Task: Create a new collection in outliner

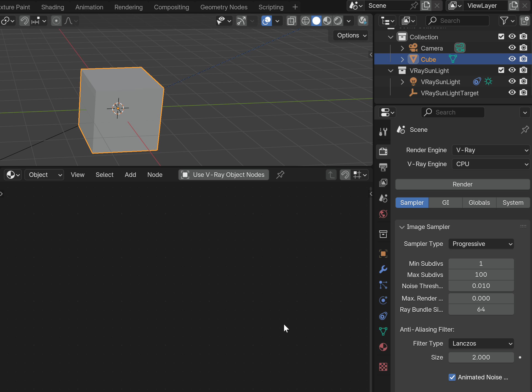Action: tap(524, 21)
